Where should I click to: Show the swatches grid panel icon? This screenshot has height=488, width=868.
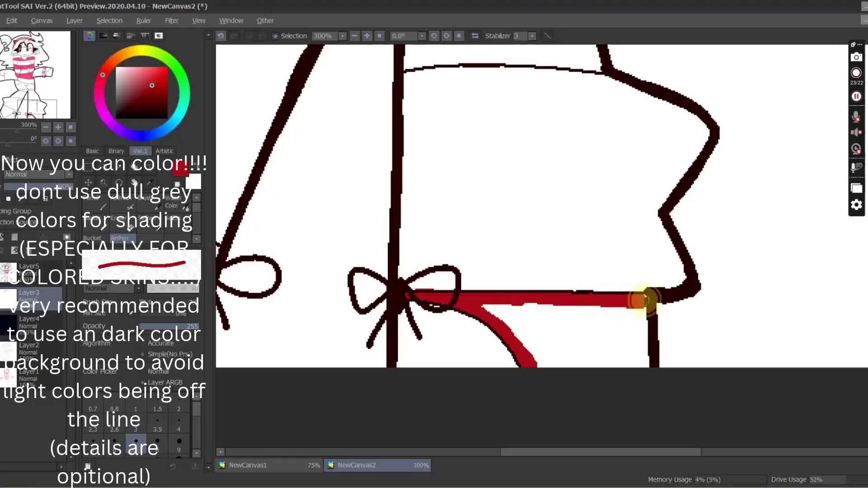145,36
